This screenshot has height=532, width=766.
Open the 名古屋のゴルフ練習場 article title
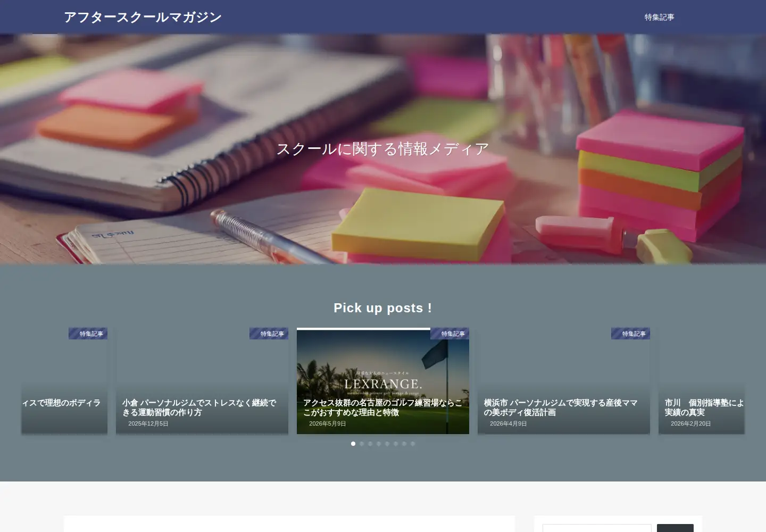point(382,408)
